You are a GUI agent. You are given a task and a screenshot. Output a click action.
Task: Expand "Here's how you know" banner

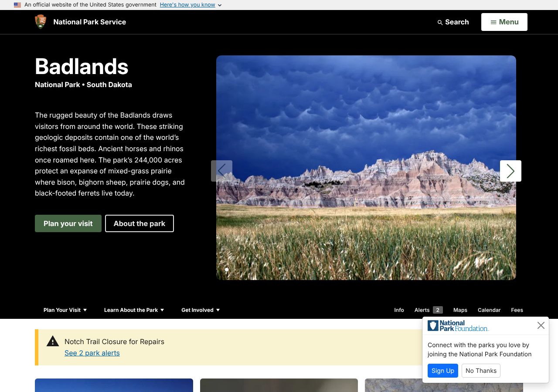click(191, 5)
